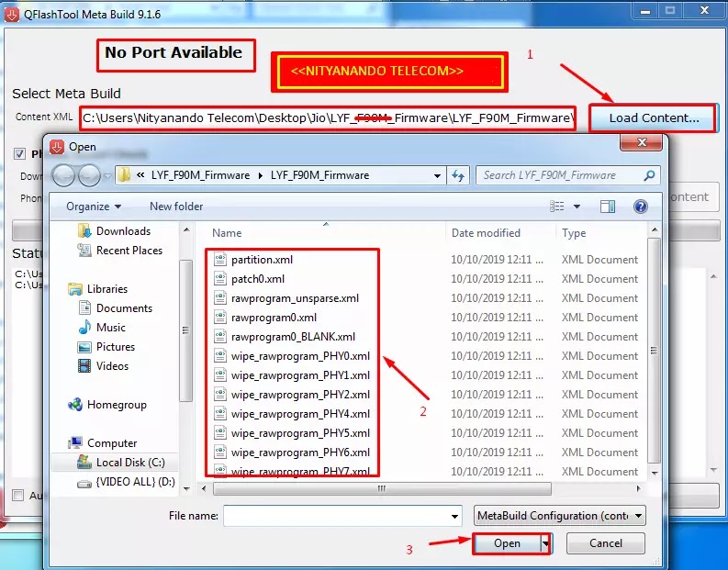Select Libraries in the navigation pane
Screen dimensions: 728x570
point(106,289)
